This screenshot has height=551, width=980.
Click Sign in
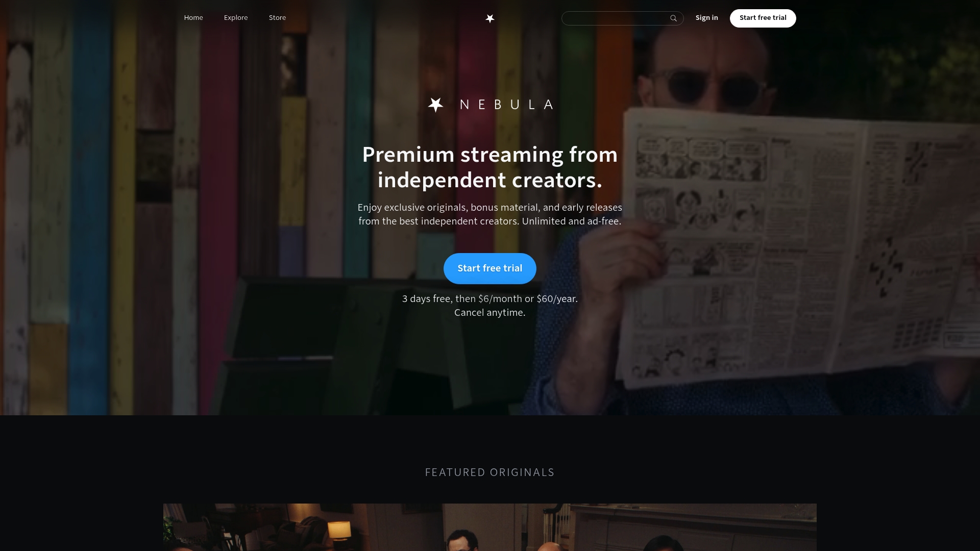(706, 18)
